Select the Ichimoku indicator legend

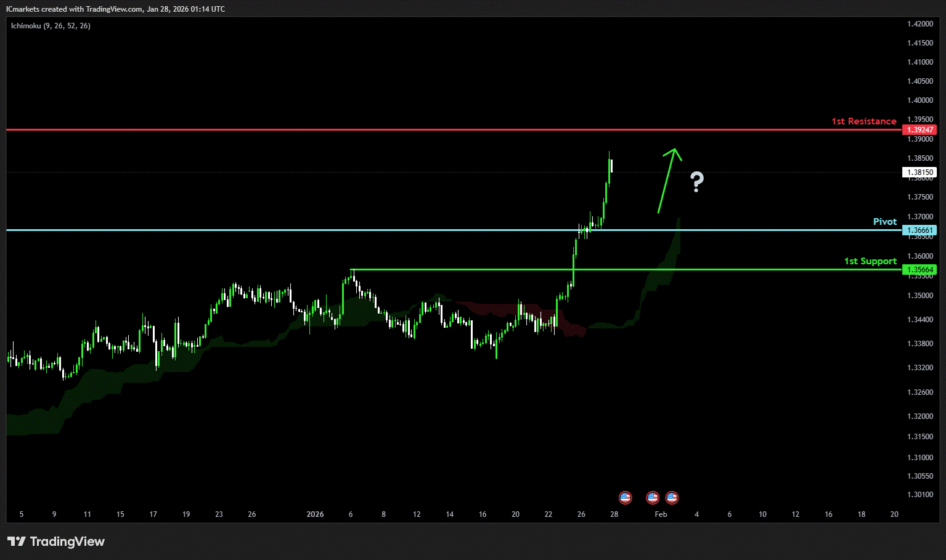(x=51, y=26)
